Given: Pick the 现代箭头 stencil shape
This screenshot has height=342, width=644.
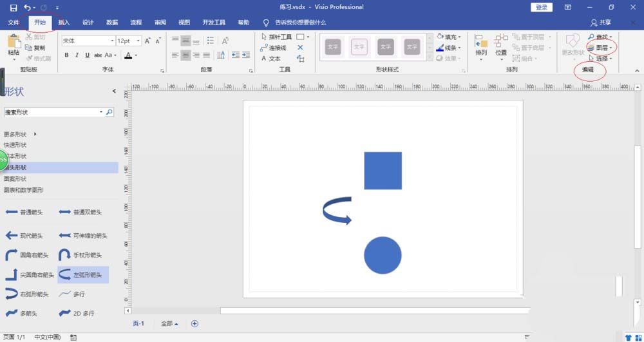Looking at the screenshot, I should [24, 236].
